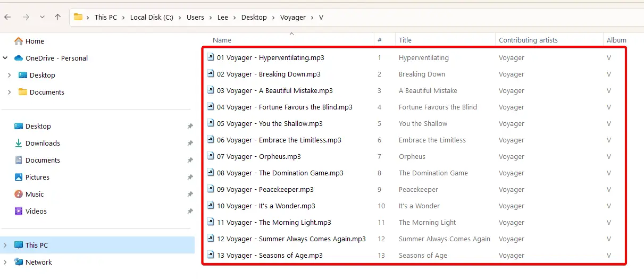Click the Title cell 'Seasons of Age'
The image size is (644, 279).
point(423,255)
